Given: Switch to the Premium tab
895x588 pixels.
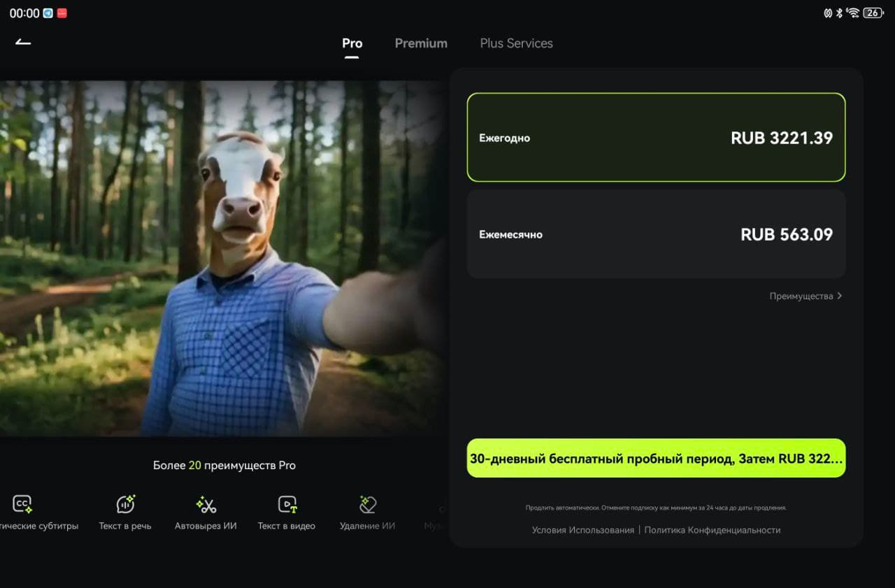Looking at the screenshot, I should coord(421,43).
